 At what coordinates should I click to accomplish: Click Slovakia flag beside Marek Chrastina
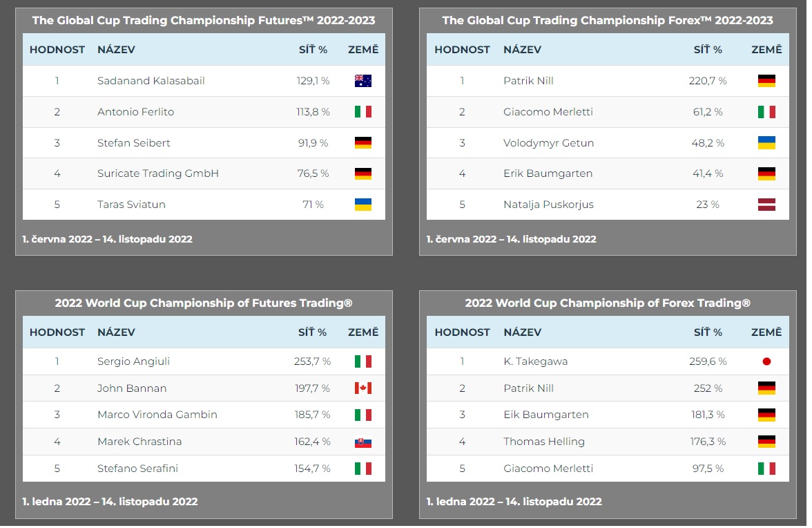tap(362, 442)
